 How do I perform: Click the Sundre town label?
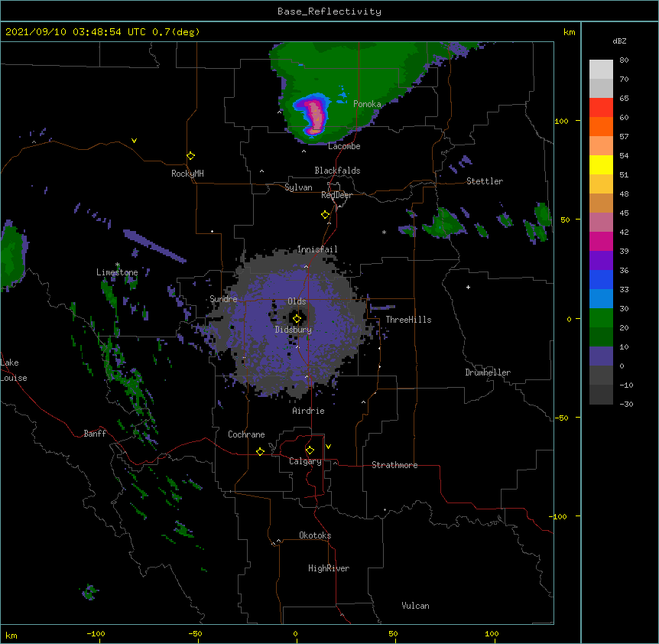point(223,299)
